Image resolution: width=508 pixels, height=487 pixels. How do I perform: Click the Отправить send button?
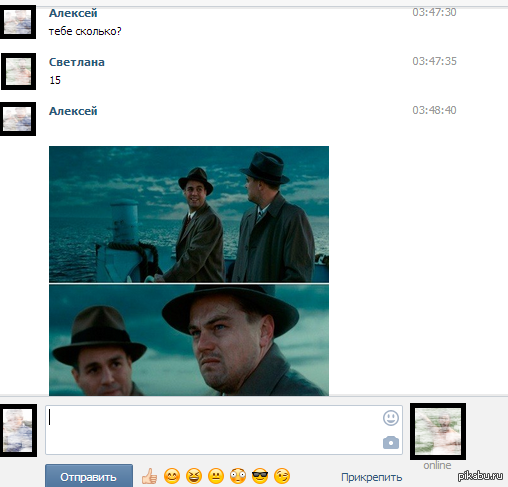89,477
